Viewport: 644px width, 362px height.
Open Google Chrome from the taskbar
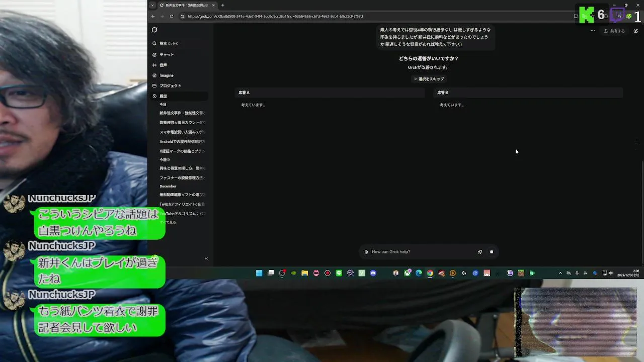coord(430,273)
